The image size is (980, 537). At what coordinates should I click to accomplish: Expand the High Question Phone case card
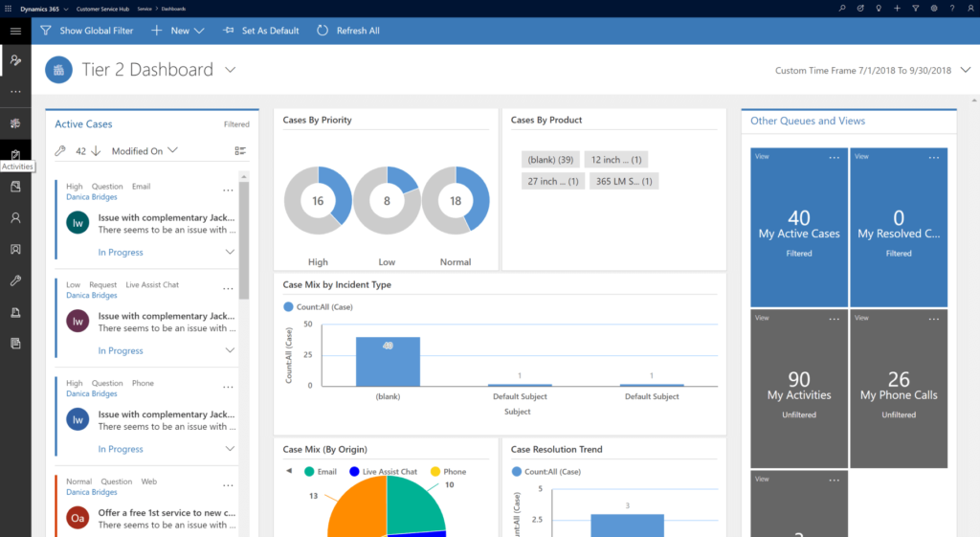click(x=230, y=449)
